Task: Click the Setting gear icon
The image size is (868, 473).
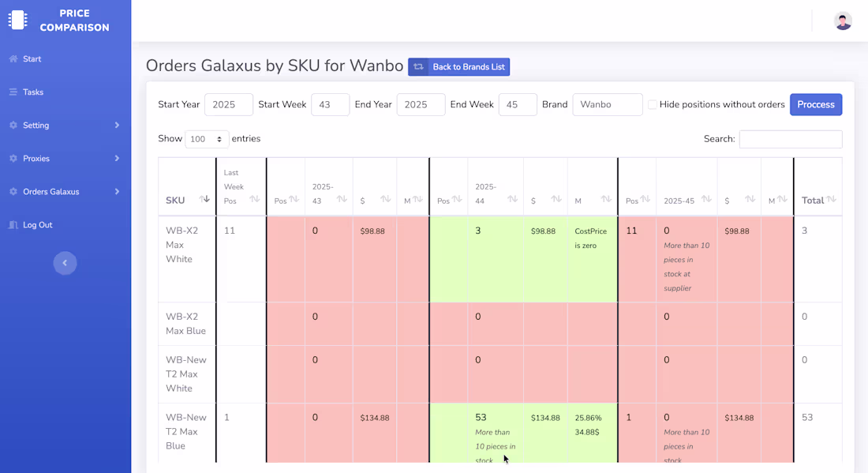Action: pos(13,126)
